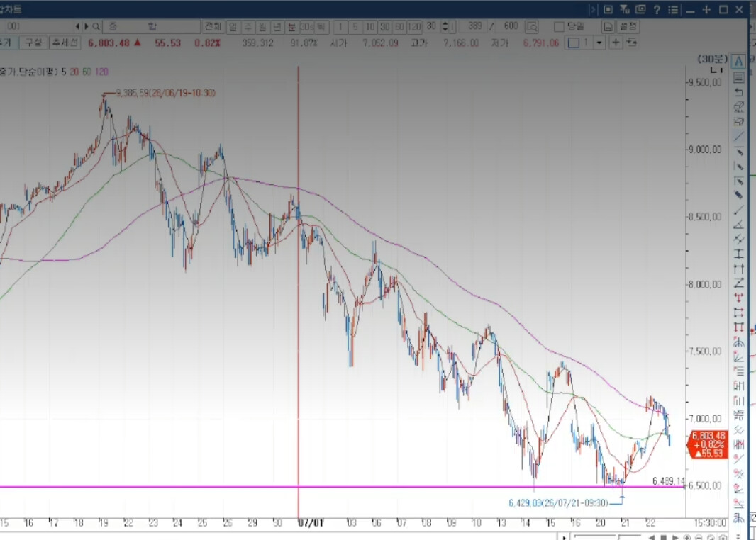The image size is (756, 540).
Task: Select the text annotation 'A' tool
Action: click(x=738, y=61)
